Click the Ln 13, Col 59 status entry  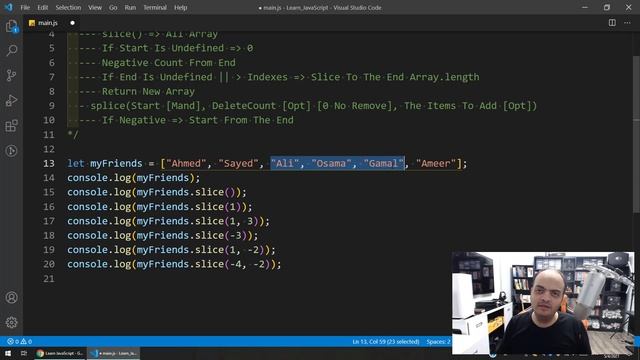386,342
